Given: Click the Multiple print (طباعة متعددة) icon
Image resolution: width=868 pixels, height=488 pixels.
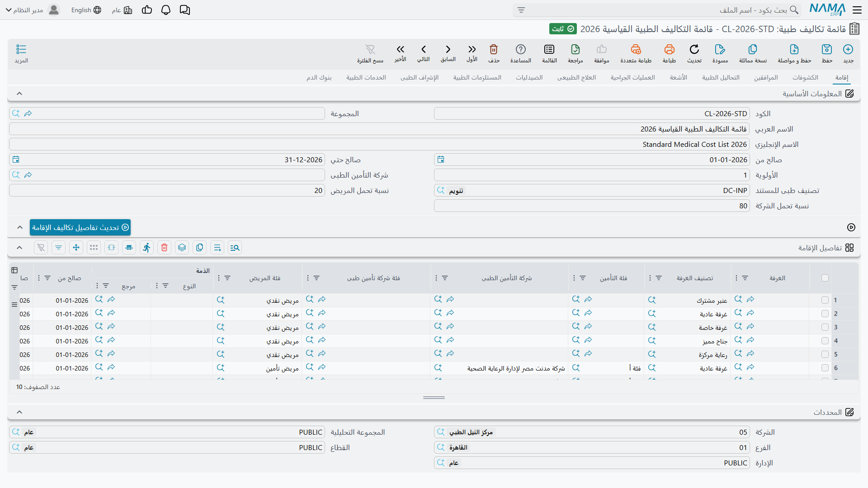Looking at the screenshot, I should click(636, 50).
